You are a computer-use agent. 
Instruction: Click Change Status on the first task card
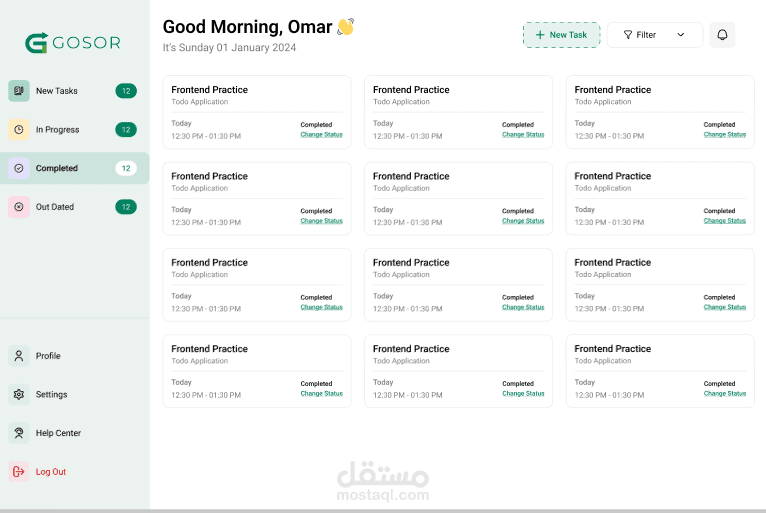[321, 134]
